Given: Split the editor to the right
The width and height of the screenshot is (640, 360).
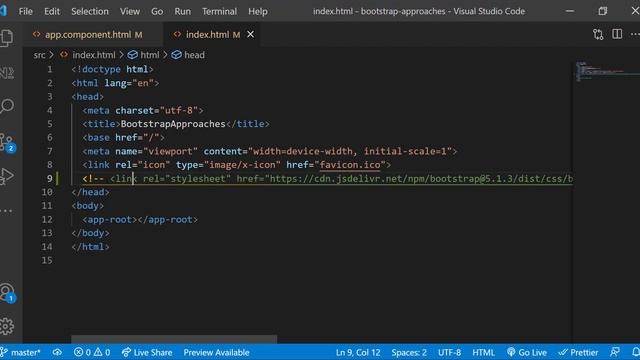Looking at the screenshot, I should point(617,34).
